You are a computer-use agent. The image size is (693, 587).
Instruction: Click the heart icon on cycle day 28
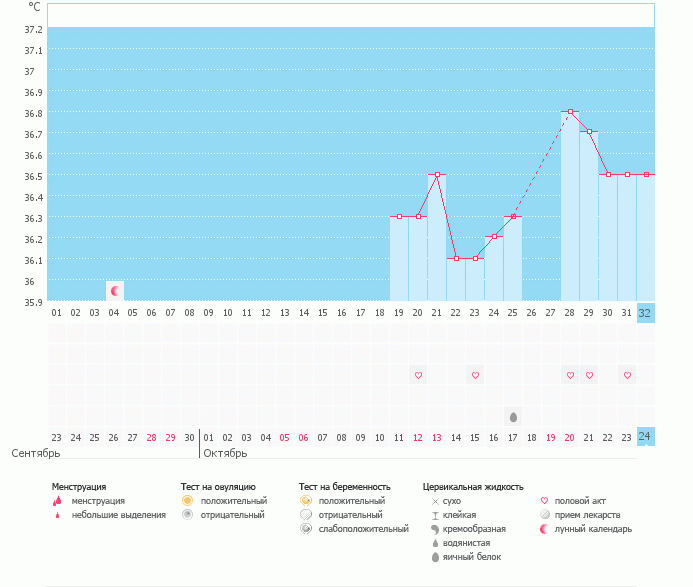(570, 375)
